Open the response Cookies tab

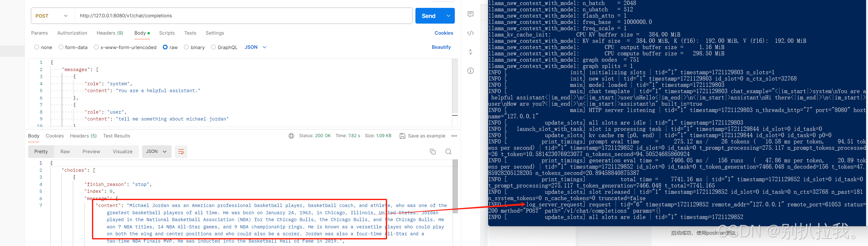pos(54,136)
